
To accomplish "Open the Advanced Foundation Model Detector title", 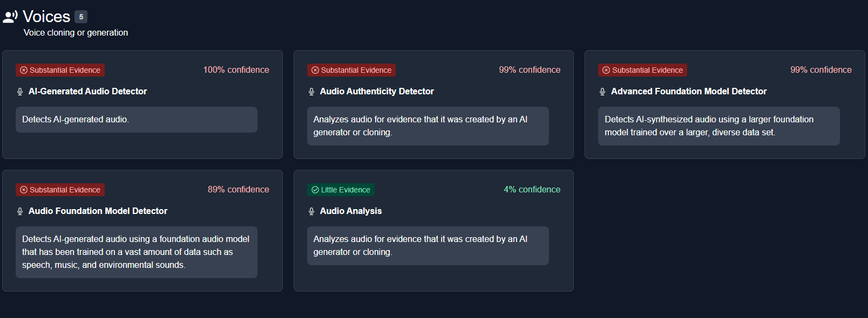I will point(689,92).
